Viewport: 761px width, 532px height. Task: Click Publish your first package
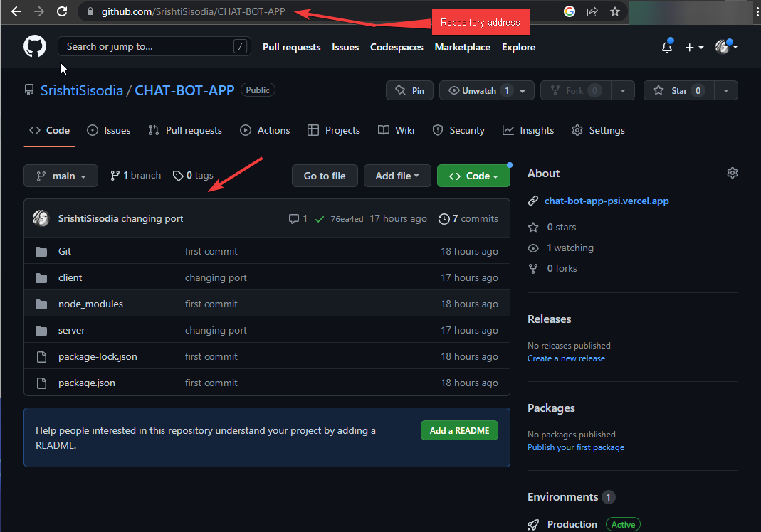576,447
